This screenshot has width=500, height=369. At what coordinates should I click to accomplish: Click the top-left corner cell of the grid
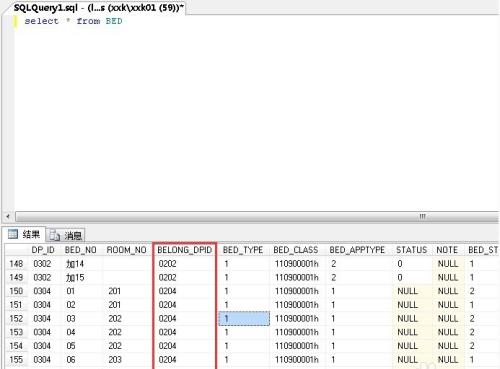point(17,250)
